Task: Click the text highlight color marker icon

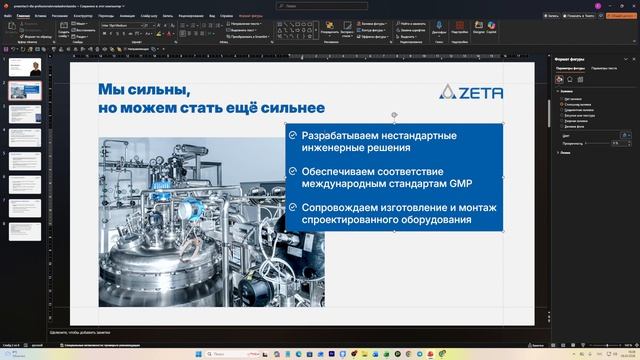Action: (x=159, y=34)
